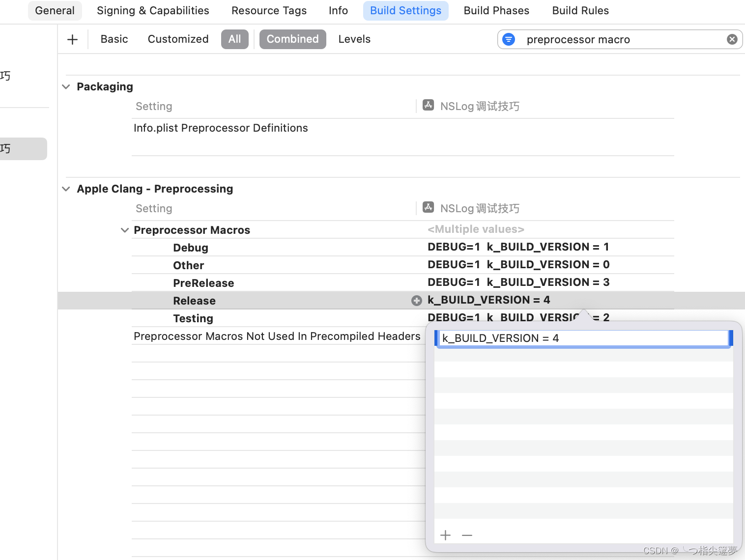Click the filter icon in search field
Screen dimensions: 745x560
pyautogui.click(x=509, y=39)
